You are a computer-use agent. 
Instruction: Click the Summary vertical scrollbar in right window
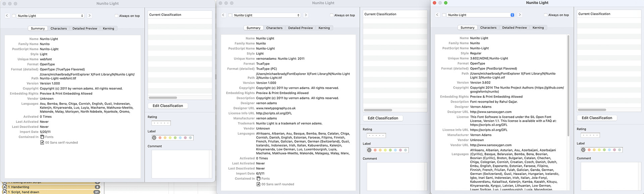point(568,86)
